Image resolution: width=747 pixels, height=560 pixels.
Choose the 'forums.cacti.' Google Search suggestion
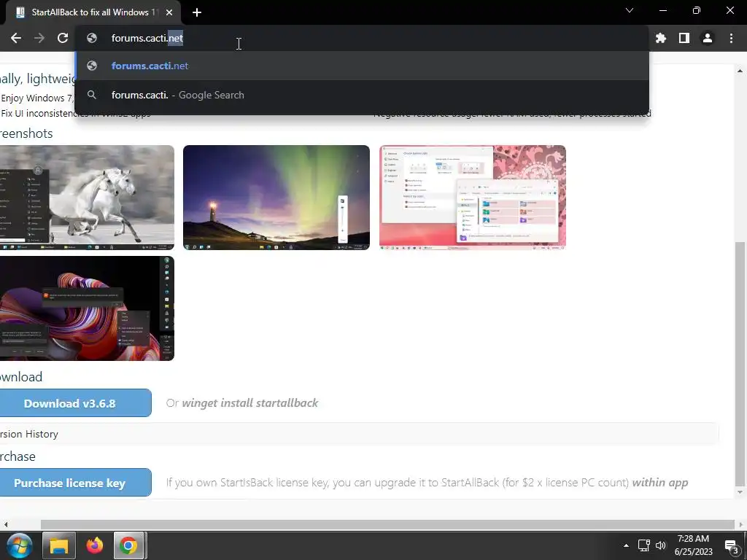click(x=362, y=95)
